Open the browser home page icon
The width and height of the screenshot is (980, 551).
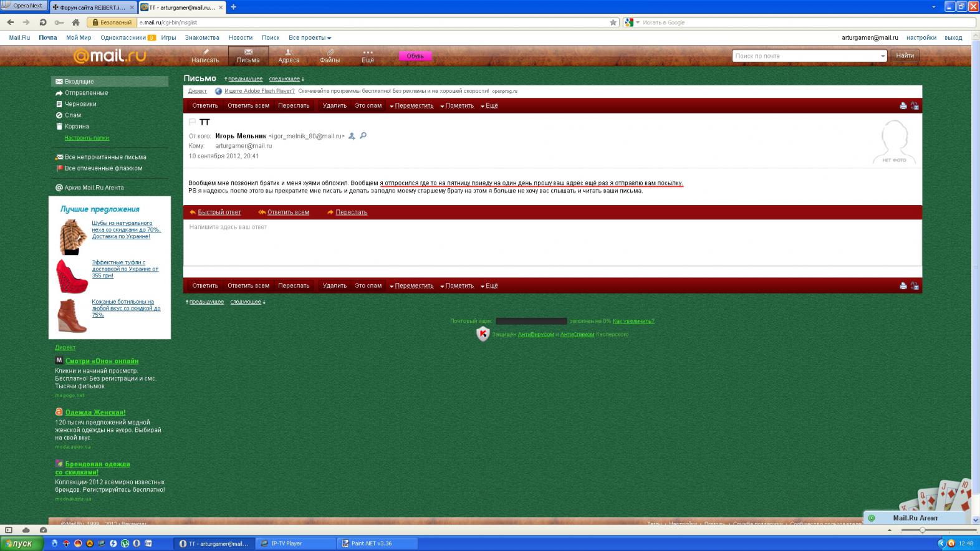point(75,22)
